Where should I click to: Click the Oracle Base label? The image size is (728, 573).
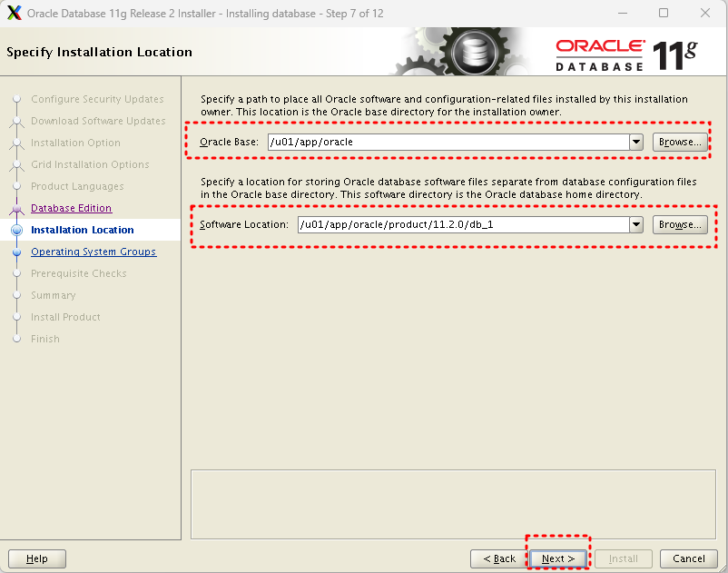click(229, 142)
